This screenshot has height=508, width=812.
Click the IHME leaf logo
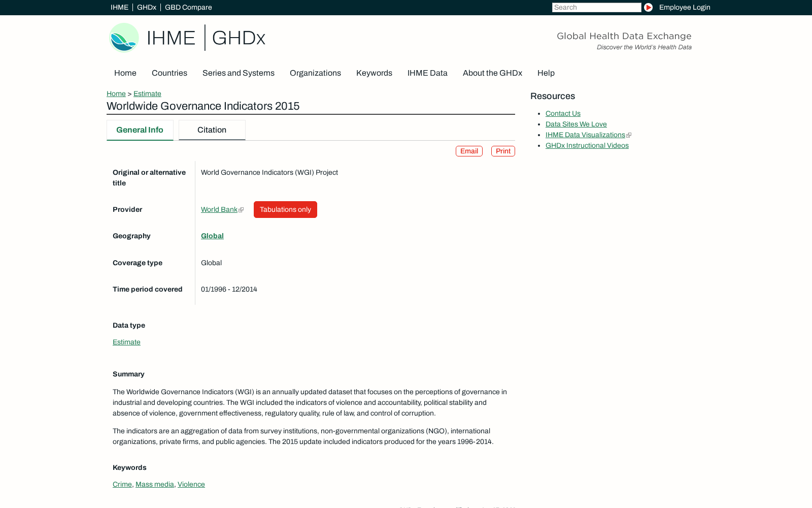124,38
